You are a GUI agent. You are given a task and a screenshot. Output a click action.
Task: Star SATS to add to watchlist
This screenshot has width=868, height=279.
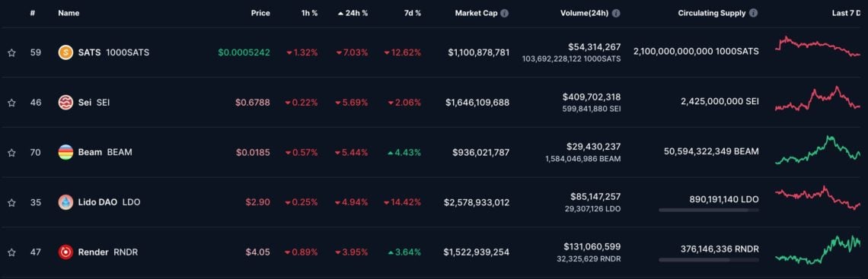tap(11, 52)
